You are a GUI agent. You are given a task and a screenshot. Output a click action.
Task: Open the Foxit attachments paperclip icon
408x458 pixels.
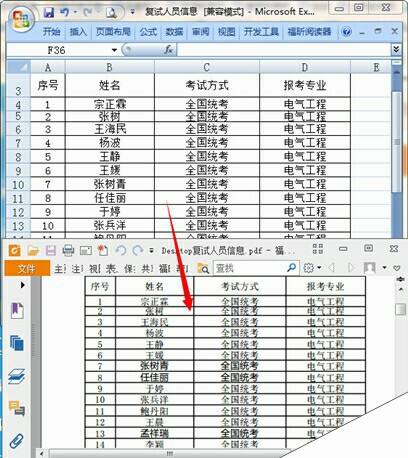(x=16, y=441)
